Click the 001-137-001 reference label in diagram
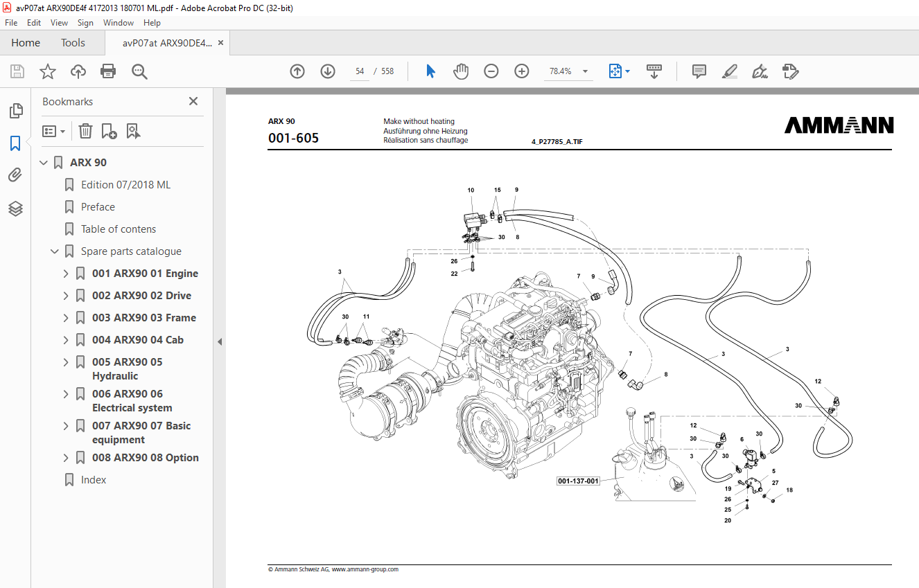Image resolution: width=919 pixels, height=588 pixels. click(578, 480)
